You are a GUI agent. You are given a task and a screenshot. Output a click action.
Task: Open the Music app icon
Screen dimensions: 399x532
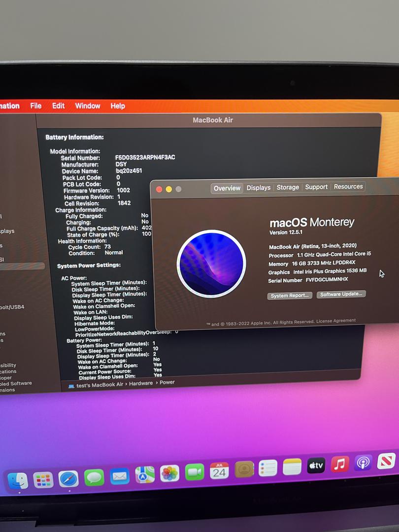pos(340,464)
